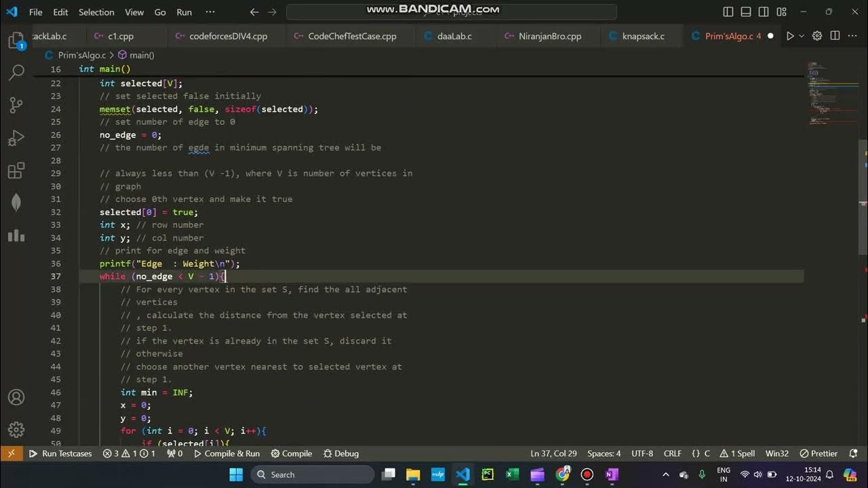Open the File menu

[35, 12]
